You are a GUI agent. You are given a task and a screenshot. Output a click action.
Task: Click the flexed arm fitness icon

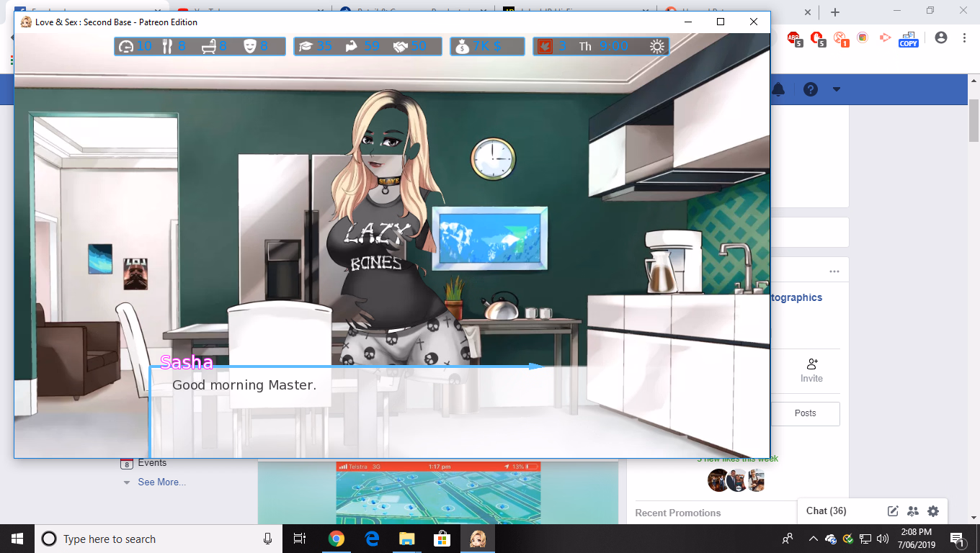click(x=352, y=47)
